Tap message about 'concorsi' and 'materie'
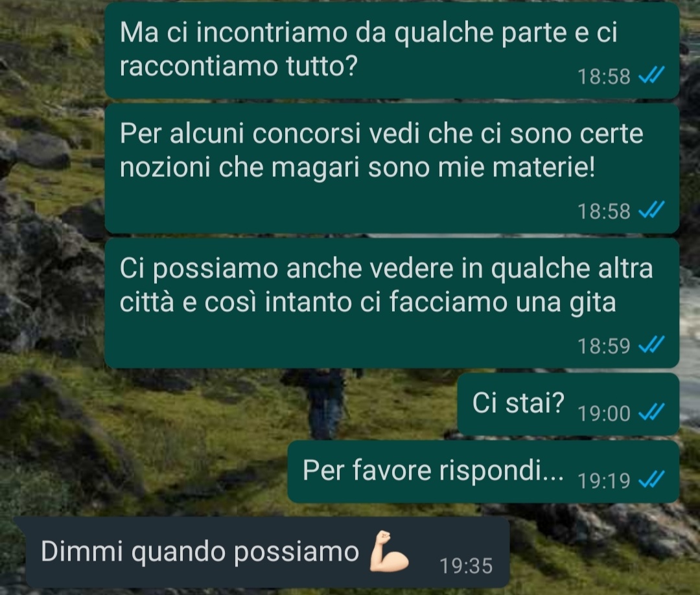Image resolution: width=700 pixels, height=595 pixels. pos(392,169)
